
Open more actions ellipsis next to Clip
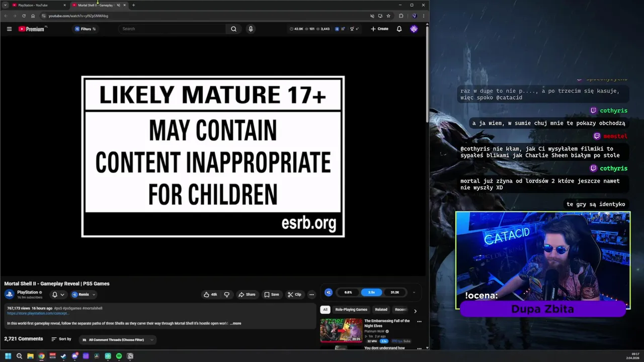[x=311, y=295]
